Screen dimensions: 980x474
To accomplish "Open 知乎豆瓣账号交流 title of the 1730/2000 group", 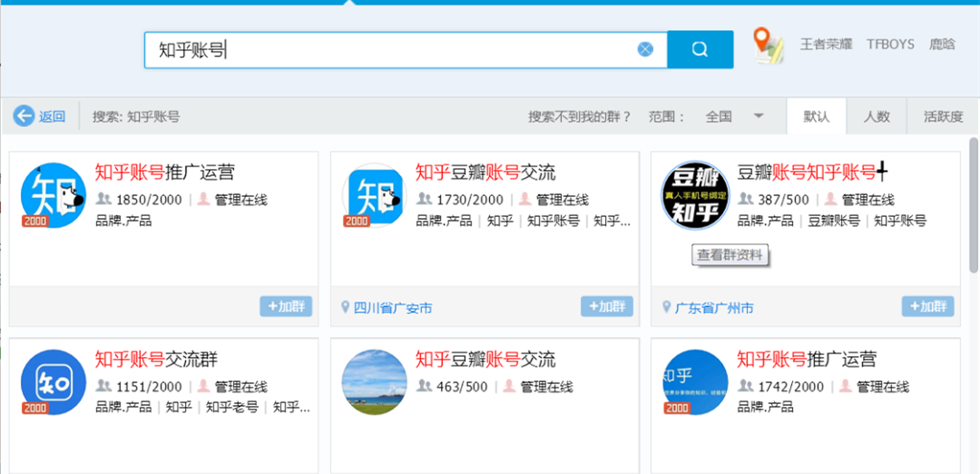I will (x=485, y=172).
